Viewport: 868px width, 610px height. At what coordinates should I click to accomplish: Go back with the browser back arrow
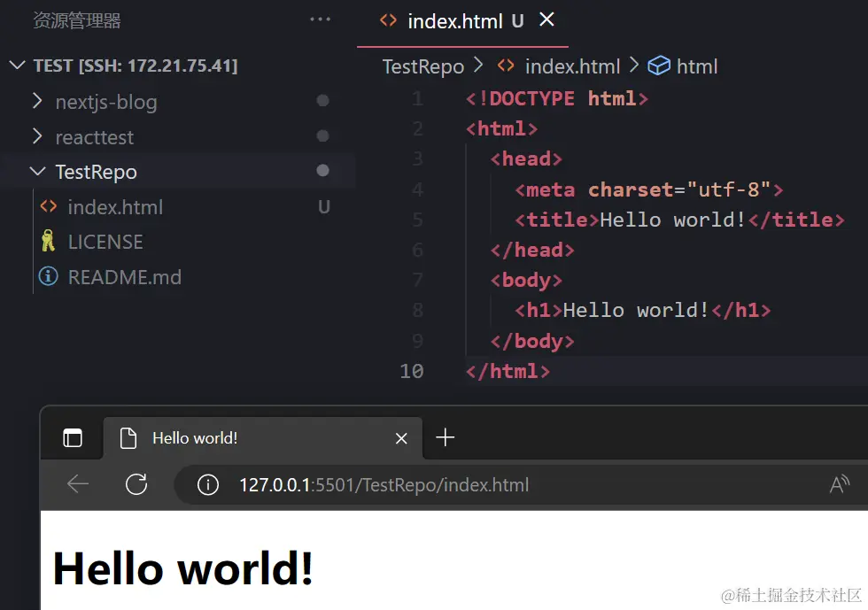[78, 484]
